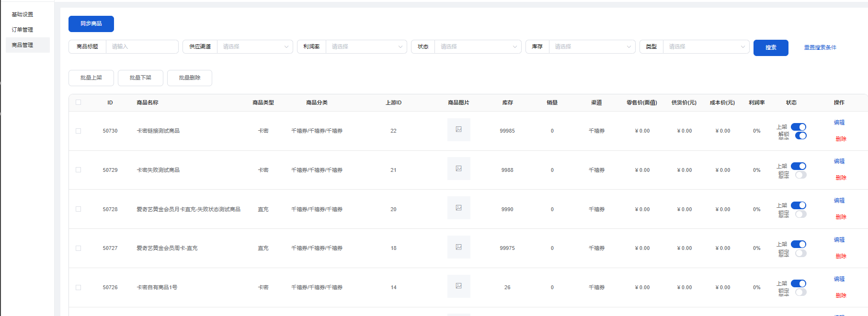Open the 库存 filter dropdown
Screen dimensions: 868x316
pos(592,47)
